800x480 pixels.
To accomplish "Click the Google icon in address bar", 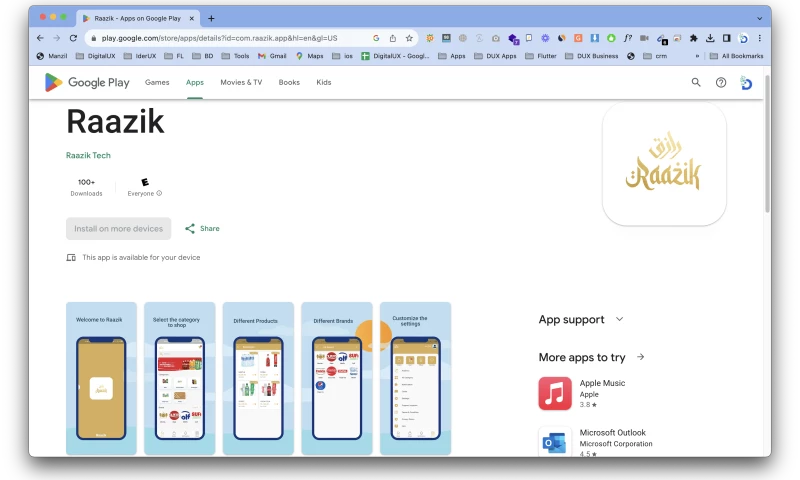I will click(x=376, y=38).
